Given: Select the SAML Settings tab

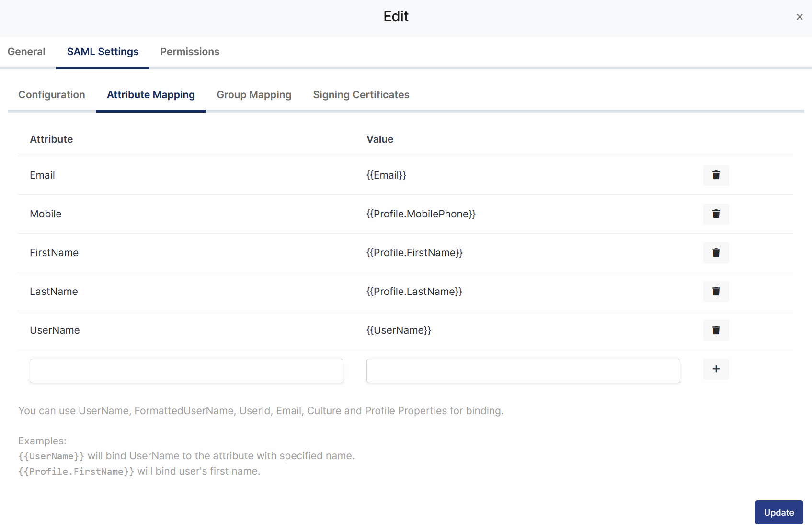Looking at the screenshot, I should click(x=103, y=52).
